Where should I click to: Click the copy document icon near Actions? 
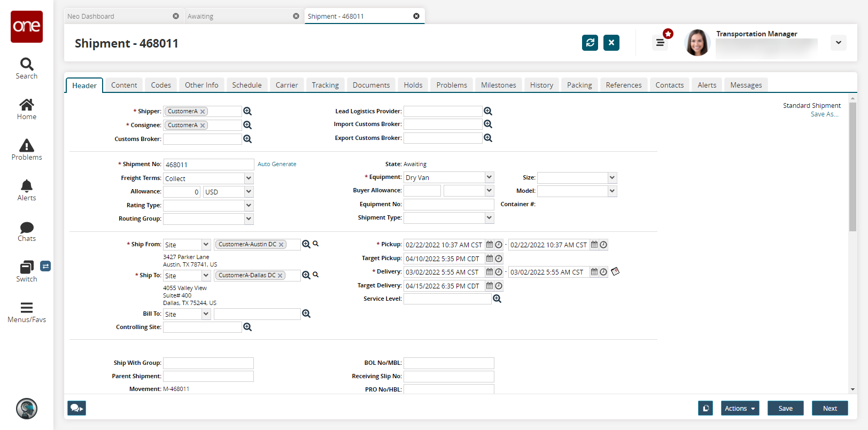coord(706,408)
